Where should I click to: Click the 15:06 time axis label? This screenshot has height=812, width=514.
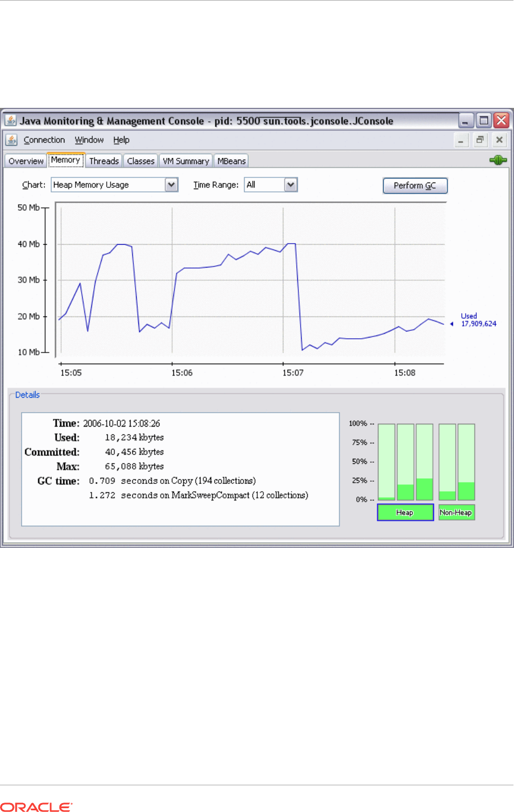pos(182,373)
